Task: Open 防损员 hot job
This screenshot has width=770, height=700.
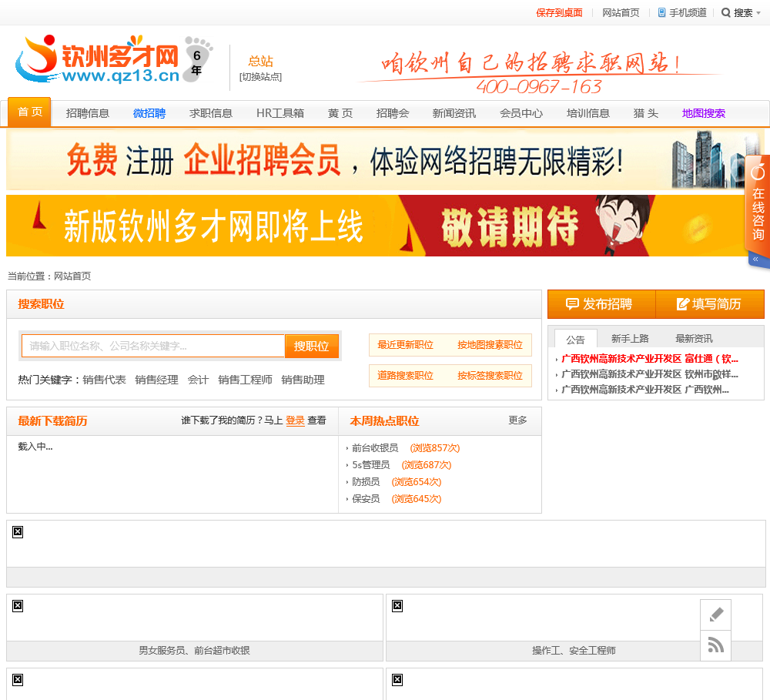Action: 366,482
